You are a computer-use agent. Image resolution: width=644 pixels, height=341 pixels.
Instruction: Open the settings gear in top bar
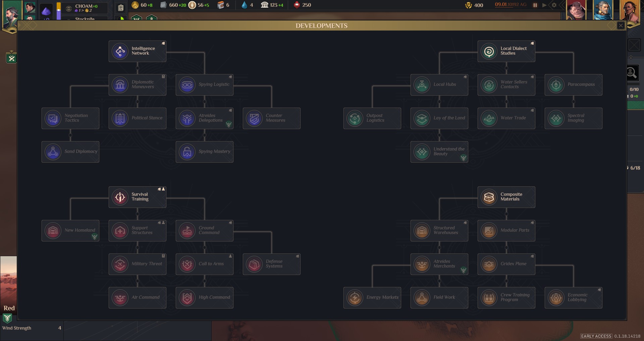point(554,5)
